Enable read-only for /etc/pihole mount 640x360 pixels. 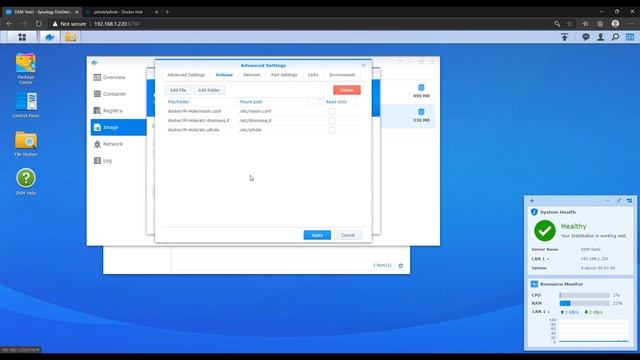coord(332,130)
